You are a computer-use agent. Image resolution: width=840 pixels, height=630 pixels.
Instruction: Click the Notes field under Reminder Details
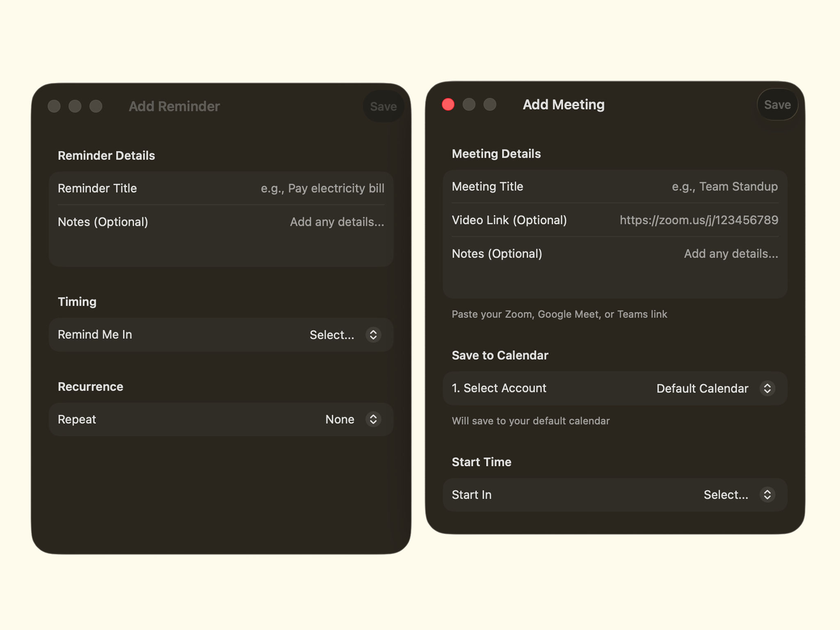tap(221, 222)
